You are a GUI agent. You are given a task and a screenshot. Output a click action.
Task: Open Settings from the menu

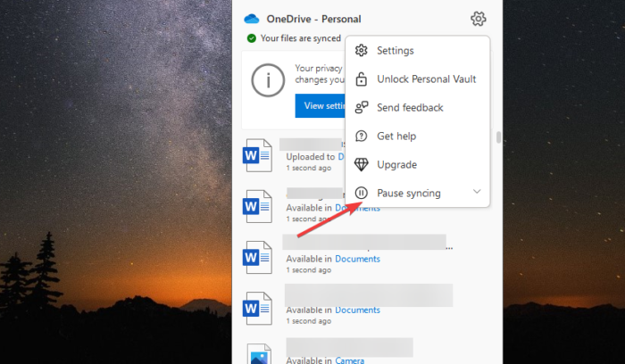tap(395, 51)
